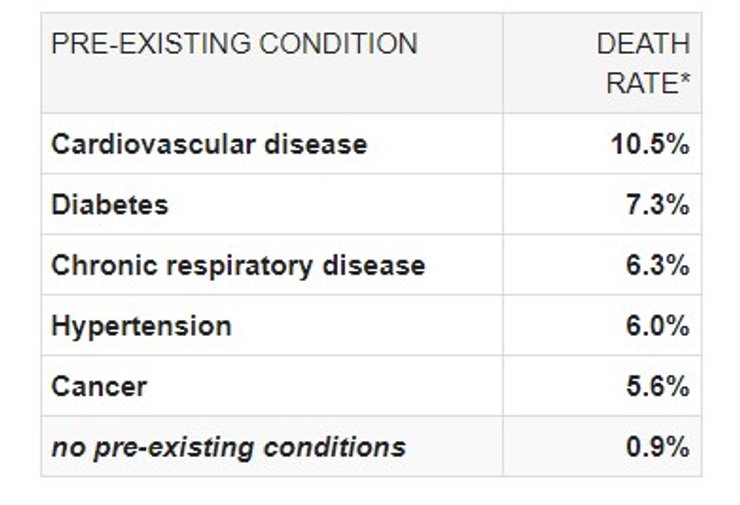Click the 0.9% death rate value
Screen dimensions: 740x505
(658, 446)
